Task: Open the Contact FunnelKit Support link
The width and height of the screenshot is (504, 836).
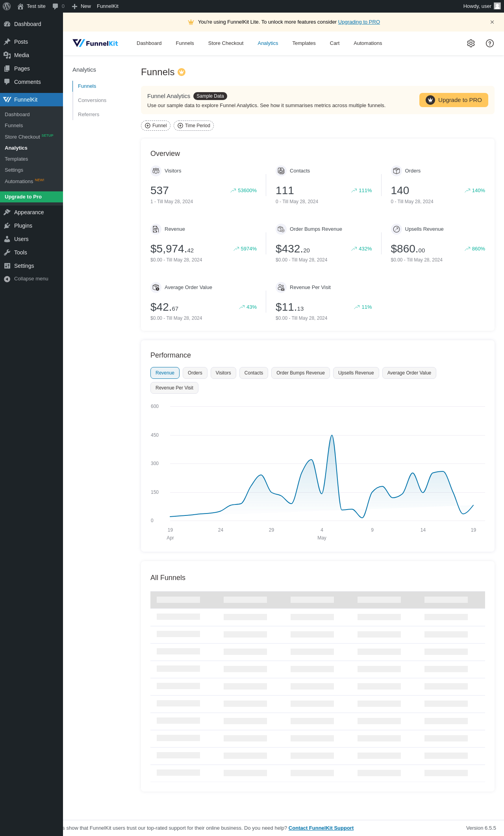Action: (321, 828)
